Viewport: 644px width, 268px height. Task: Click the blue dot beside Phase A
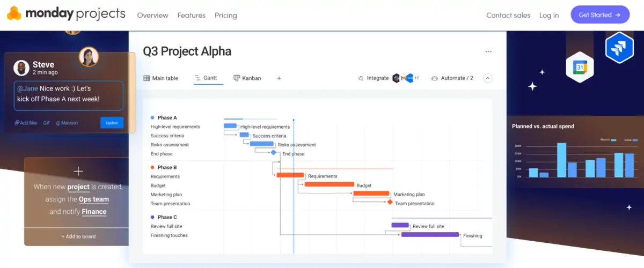(153, 118)
